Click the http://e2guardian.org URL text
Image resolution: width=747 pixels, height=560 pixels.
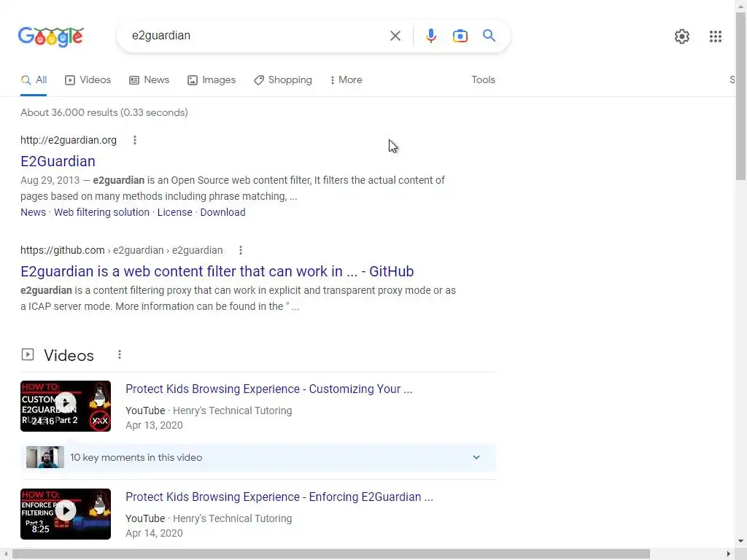pyautogui.click(x=68, y=140)
